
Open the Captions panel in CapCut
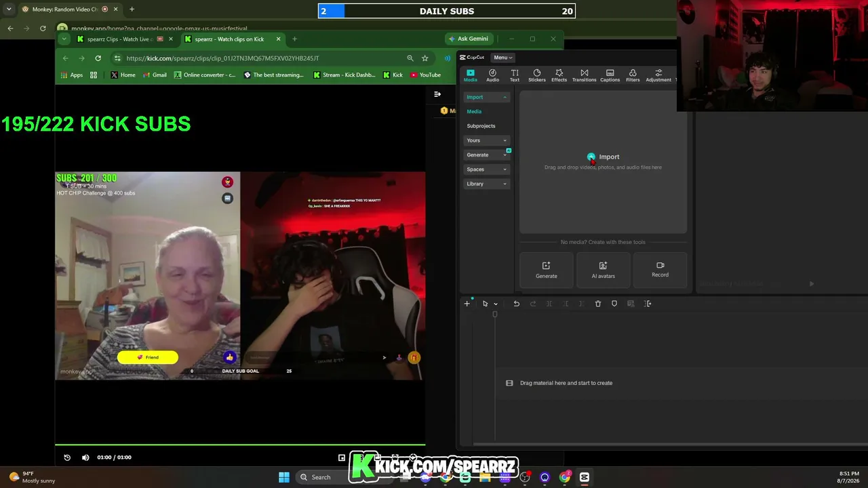pyautogui.click(x=610, y=75)
